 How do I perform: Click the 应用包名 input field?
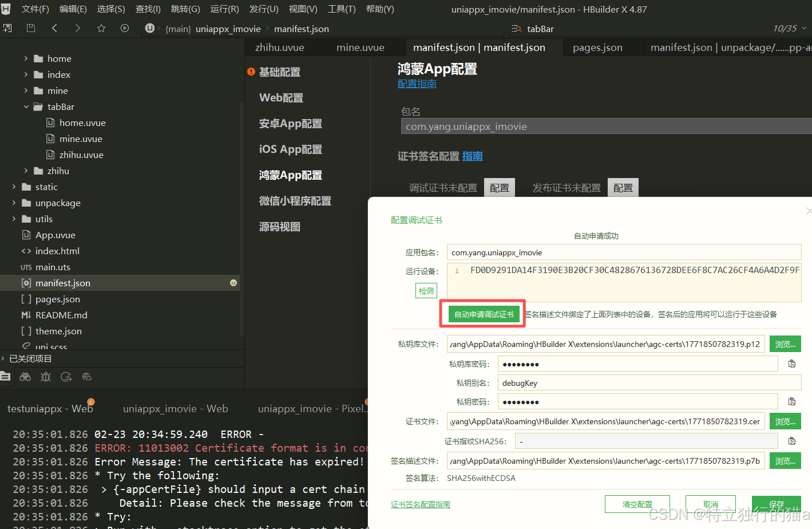pyautogui.click(x=624, y=252)
